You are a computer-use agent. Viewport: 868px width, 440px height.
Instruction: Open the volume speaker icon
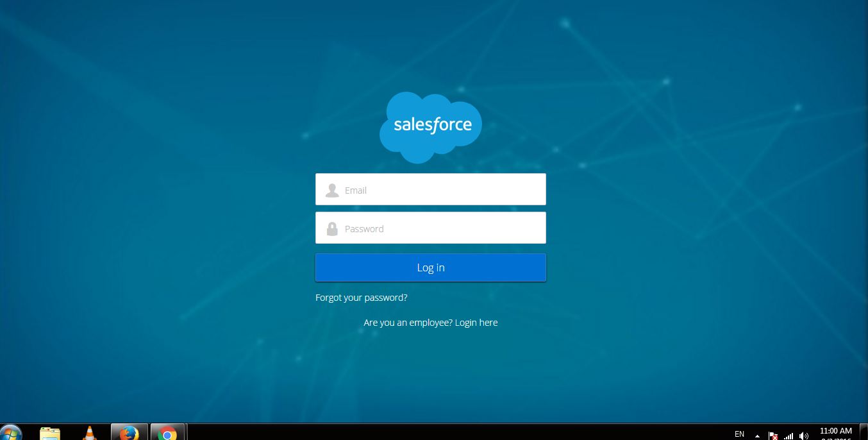(x=804, y=436)
